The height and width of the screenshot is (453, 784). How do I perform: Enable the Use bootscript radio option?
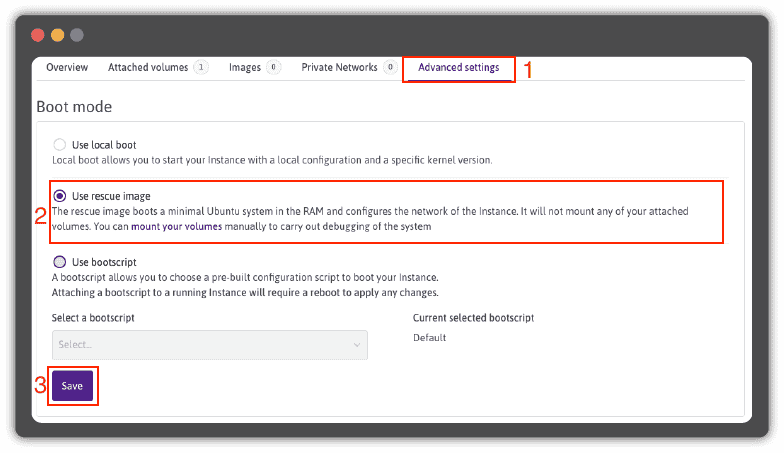point(60,261)
